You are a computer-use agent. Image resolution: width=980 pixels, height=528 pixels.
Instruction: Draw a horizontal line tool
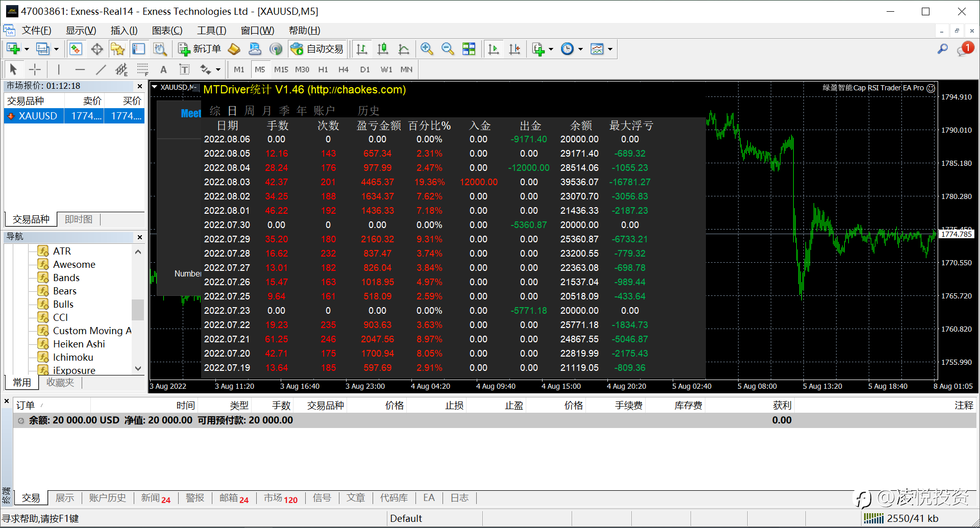pyautogui.click(x=80, y=69)
